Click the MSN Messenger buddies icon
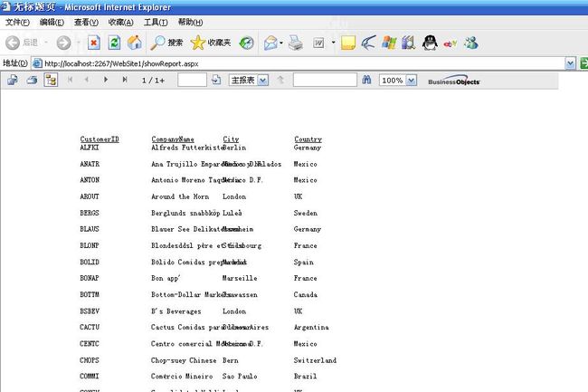Screen dimensions: 588x392 (471, 43)
